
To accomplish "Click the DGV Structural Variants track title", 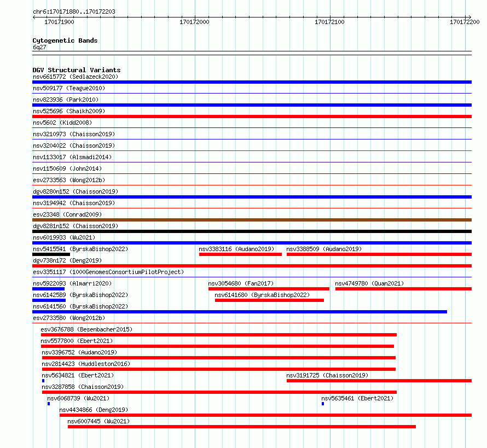I will click(x=77, y=70).
